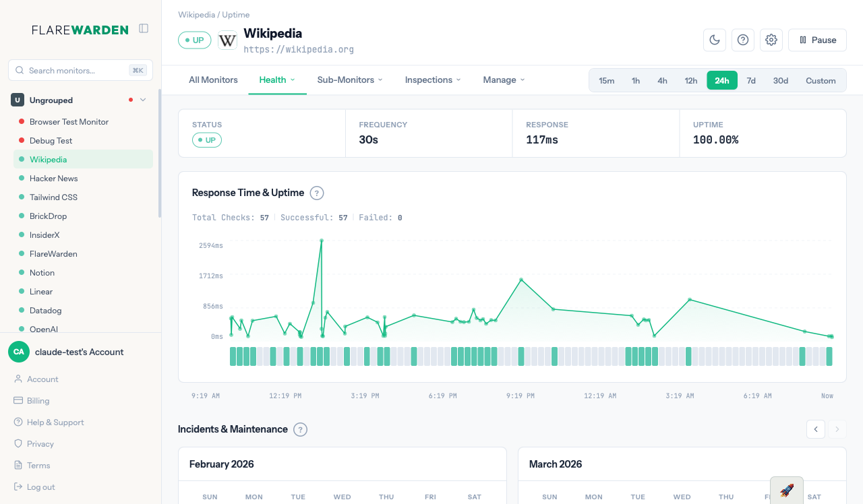The height and width of the screenshot is (504, 863).
Task: Open Incidents & Maintenance help icon
Action: click(301, 429)
